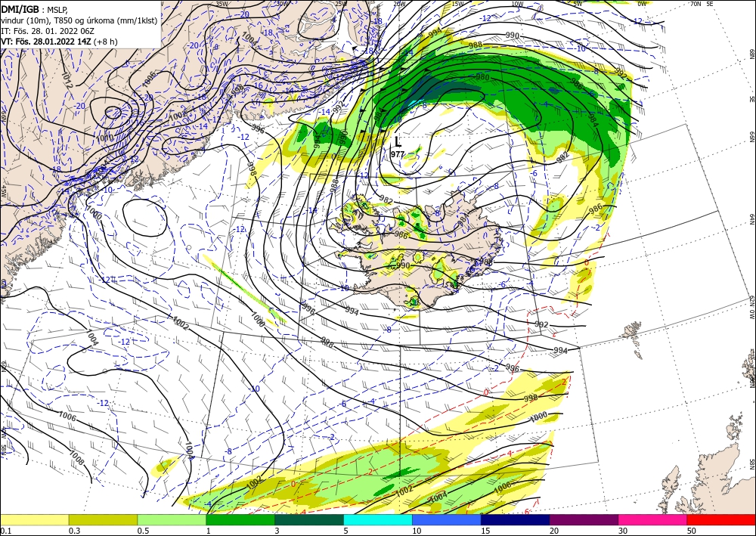Click the olive 0.3–0.5 mm legend swatch
Screen dimensions: 756x536
tap(103, 519)
